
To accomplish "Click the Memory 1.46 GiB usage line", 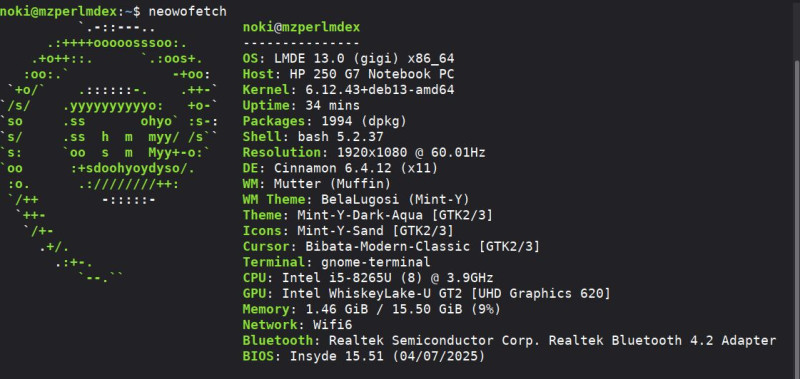I will tap(372, 309).
